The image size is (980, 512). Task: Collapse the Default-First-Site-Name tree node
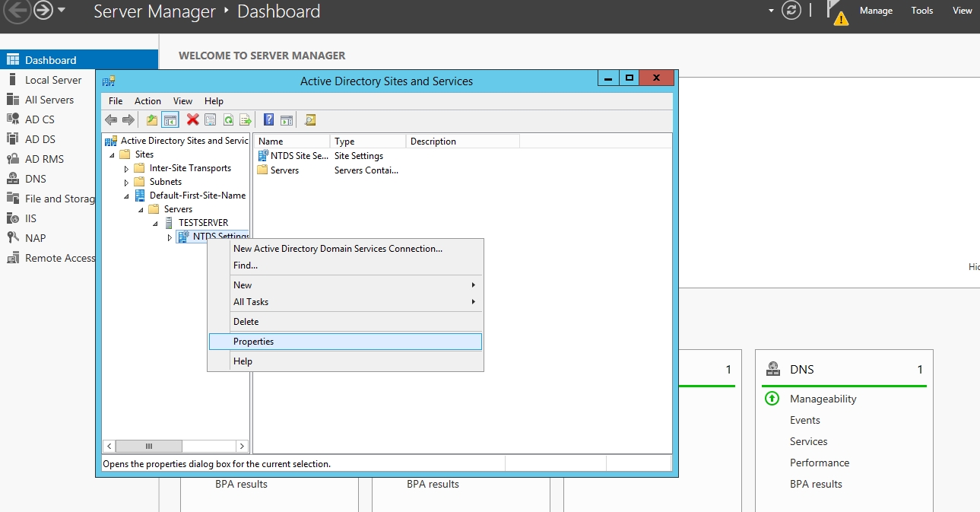coord(127,196)
